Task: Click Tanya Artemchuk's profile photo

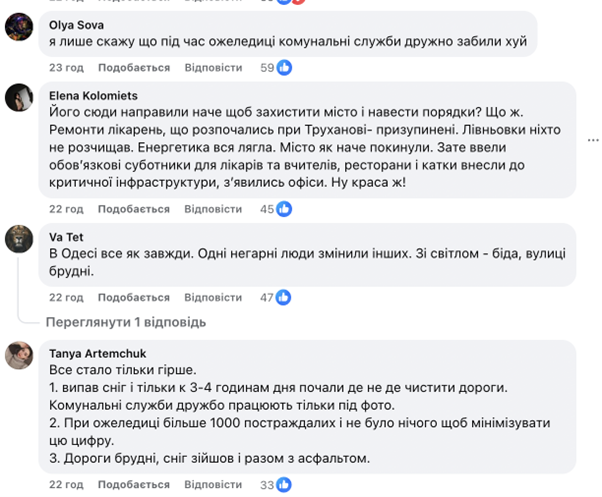Action: 19,354
